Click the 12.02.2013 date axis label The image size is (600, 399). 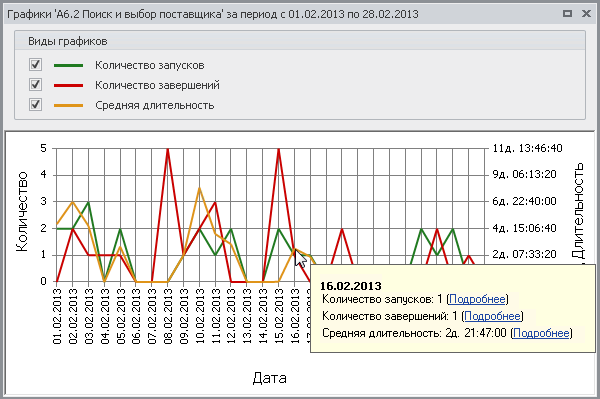[x=232, y=316]
